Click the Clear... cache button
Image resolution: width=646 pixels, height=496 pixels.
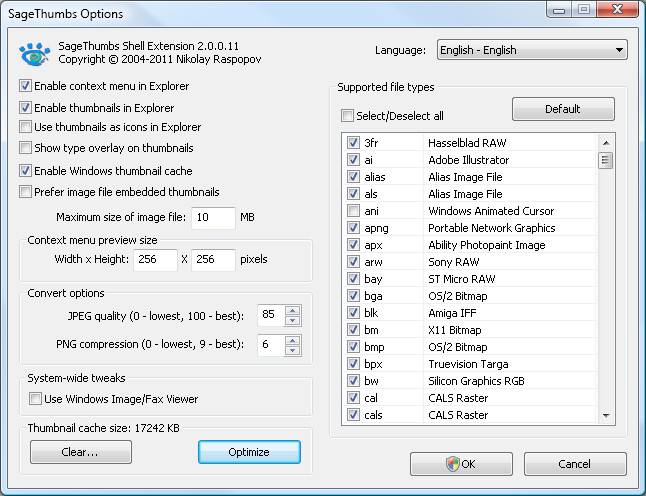pos(81,452)
